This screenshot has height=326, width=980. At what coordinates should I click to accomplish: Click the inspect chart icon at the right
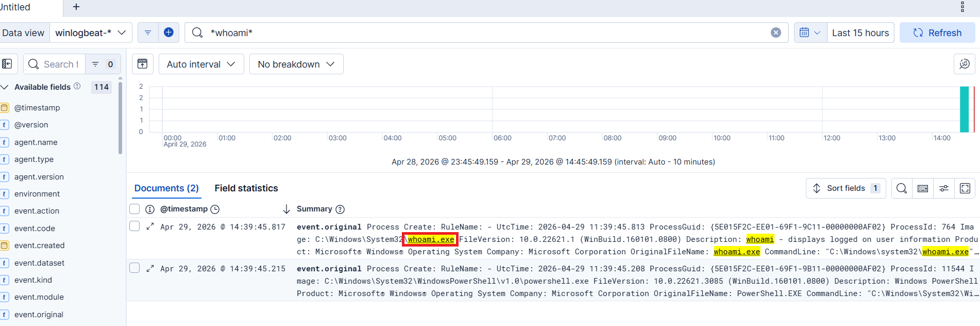pyautogui.click(x=964, y=64)
